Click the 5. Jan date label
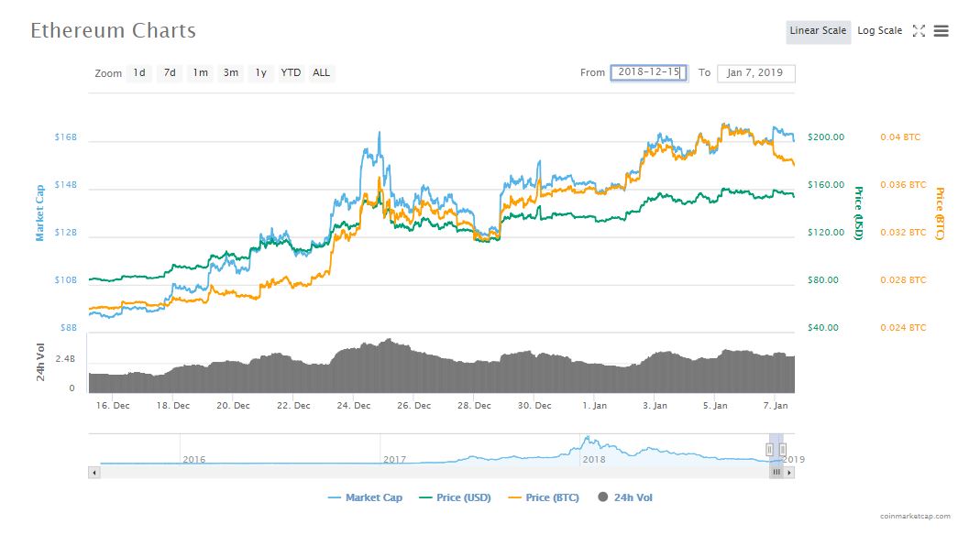The width and height of the screenshot is (980, 546). pos(715,406)
